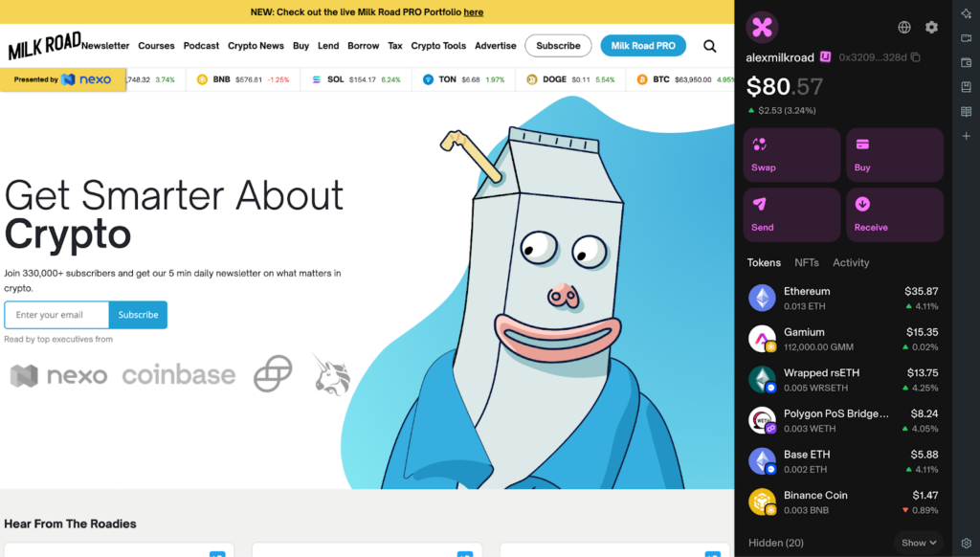Click the plus icon in browser sidebar

click(967, 136)
